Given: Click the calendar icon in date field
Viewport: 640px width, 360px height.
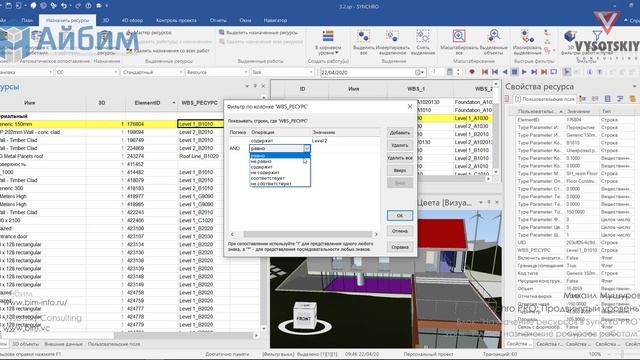Looking at the screenshot, I should pos(418,72).
